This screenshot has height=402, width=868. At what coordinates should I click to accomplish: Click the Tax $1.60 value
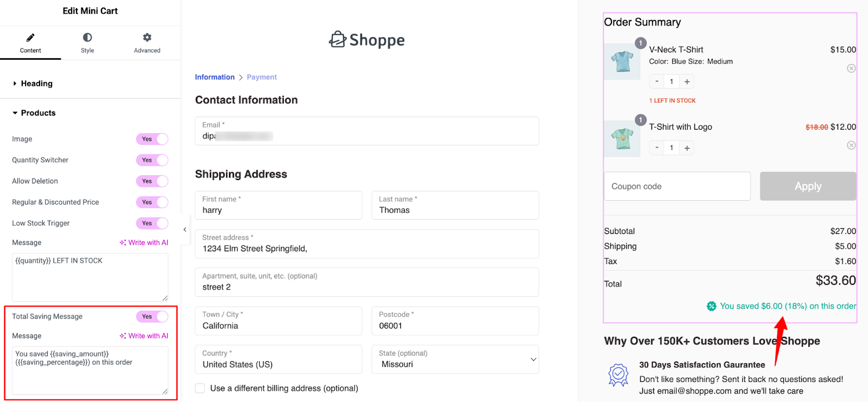(x=845, y=261)
